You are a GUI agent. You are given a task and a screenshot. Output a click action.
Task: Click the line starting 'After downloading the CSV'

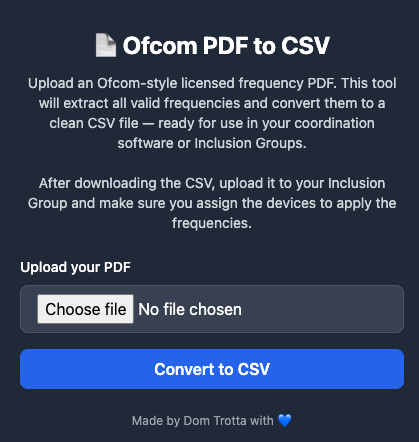tap(212, 183)
